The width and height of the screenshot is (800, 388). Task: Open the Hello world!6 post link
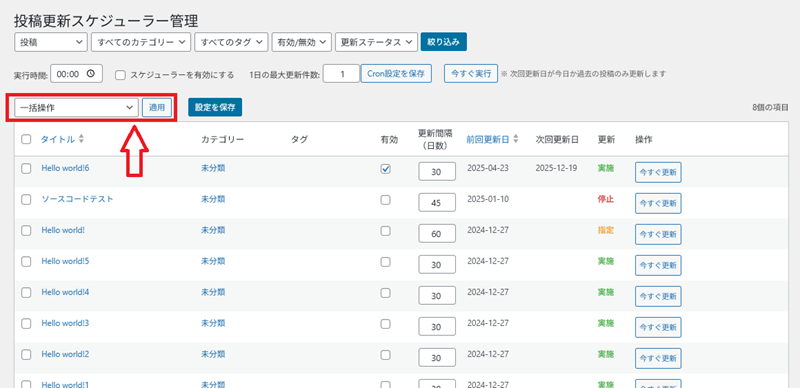point(65,168)
